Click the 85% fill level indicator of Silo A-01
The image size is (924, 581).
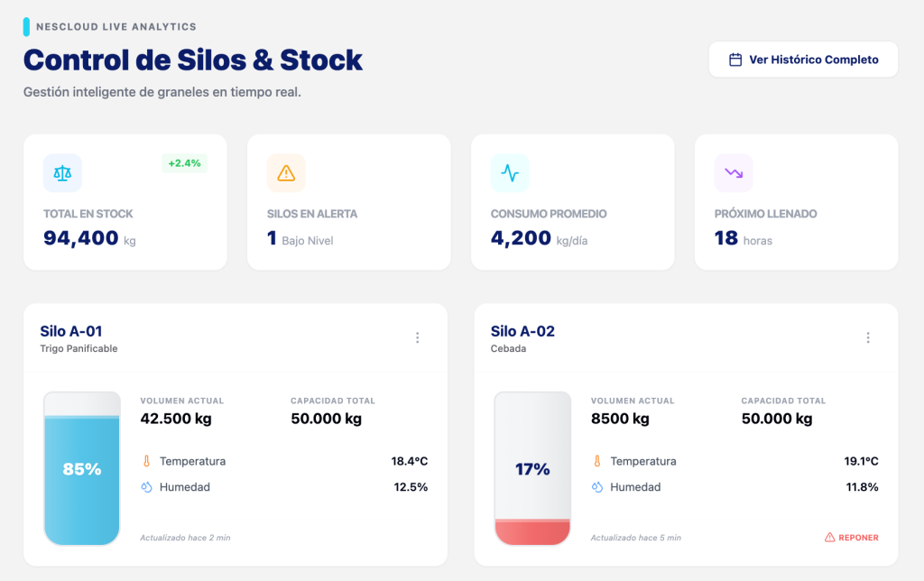pos(82,468)
